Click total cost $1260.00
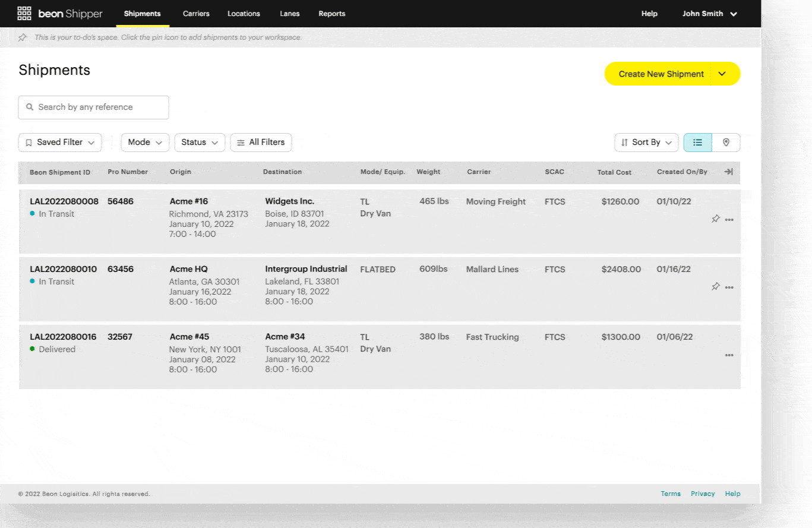The image size is (812, 528). point(620,201)
